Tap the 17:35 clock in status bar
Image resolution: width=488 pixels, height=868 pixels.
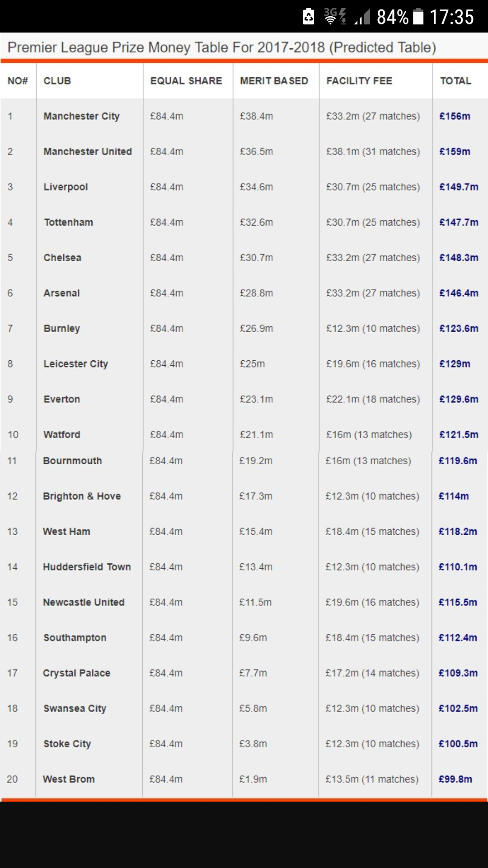(451, 17)
